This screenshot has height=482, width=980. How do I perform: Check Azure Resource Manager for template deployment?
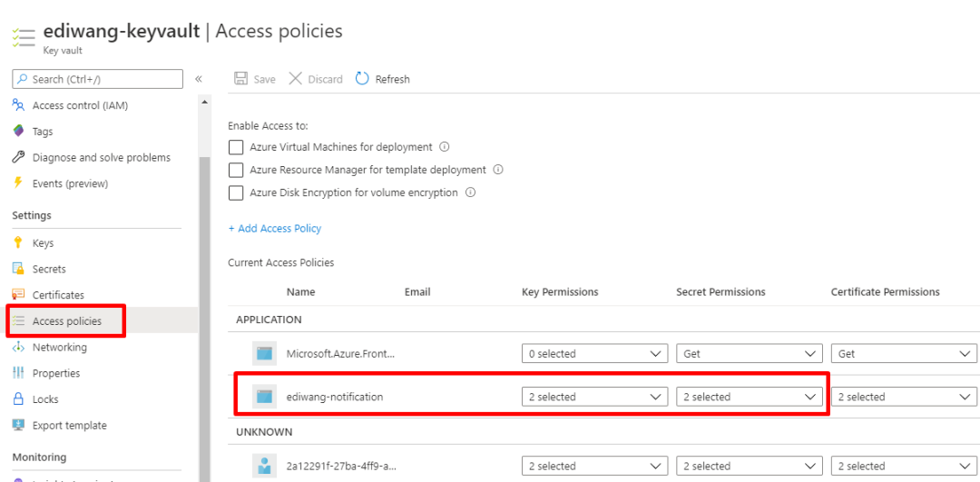[x=236, y=170]
